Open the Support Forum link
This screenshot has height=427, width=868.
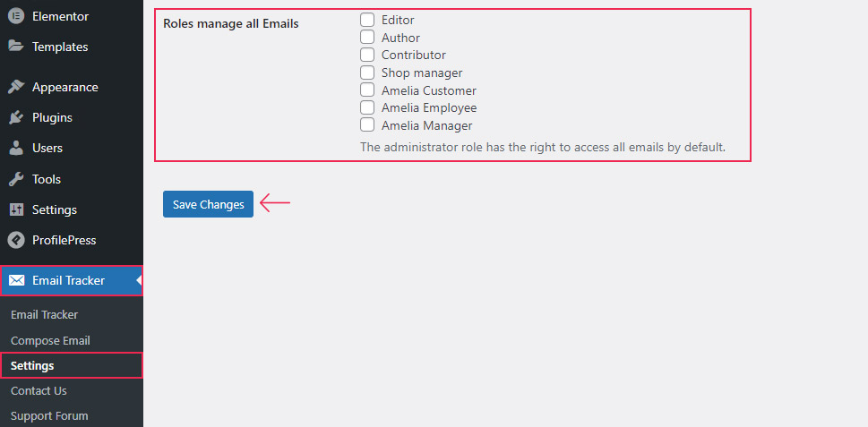tap(49, 416)
